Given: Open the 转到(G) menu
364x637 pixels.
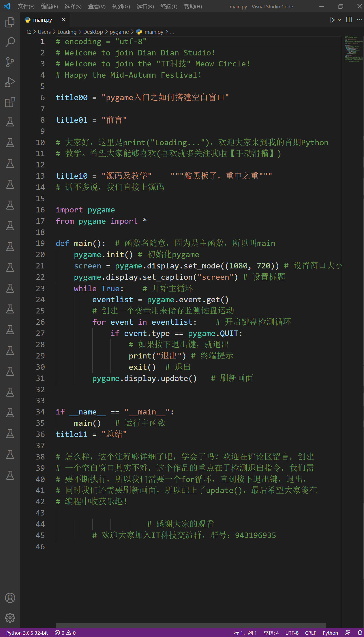Looking at the screenshot, I should click(121, 6).
